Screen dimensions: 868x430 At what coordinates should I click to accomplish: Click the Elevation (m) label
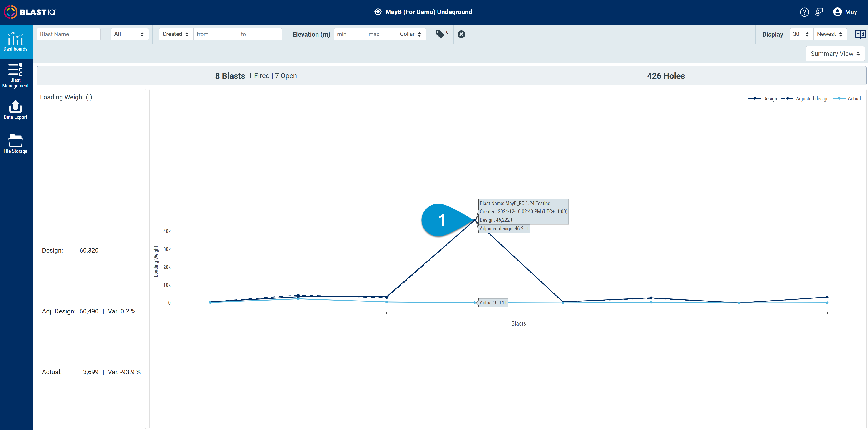311,34
